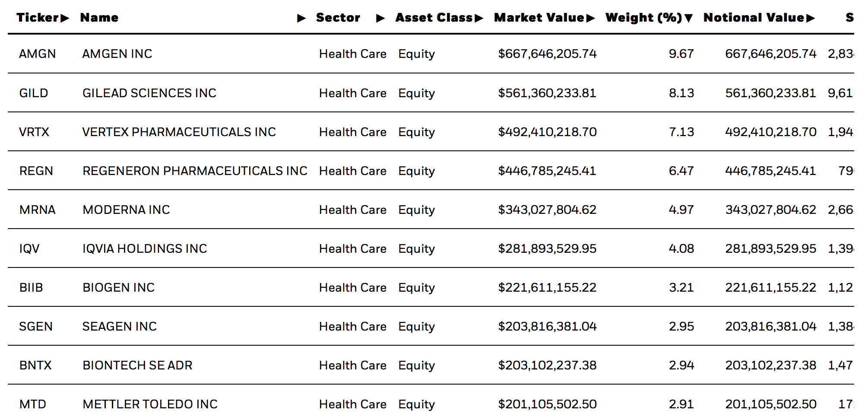Click the VRTX ticker
The height and width of the screenshot is (420, 868).
point(34,132)
